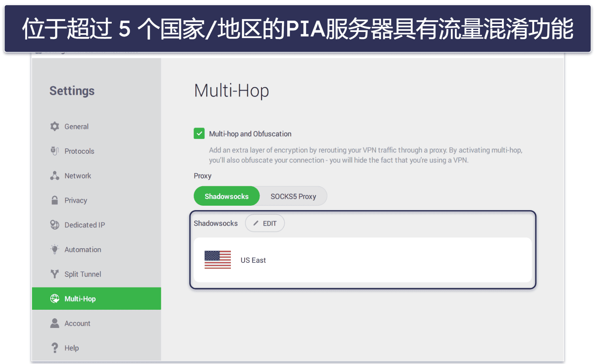The width and height of the screenshot is (595, 364).
Task: Click the US flag icon
Action: point(218,260)
